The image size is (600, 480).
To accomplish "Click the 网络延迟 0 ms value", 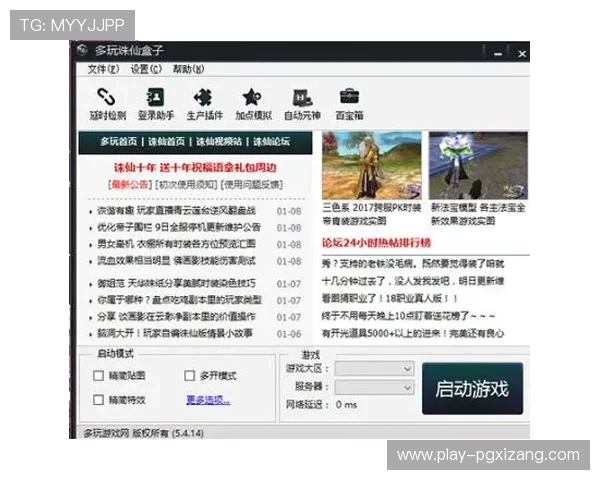I will 346,405.
